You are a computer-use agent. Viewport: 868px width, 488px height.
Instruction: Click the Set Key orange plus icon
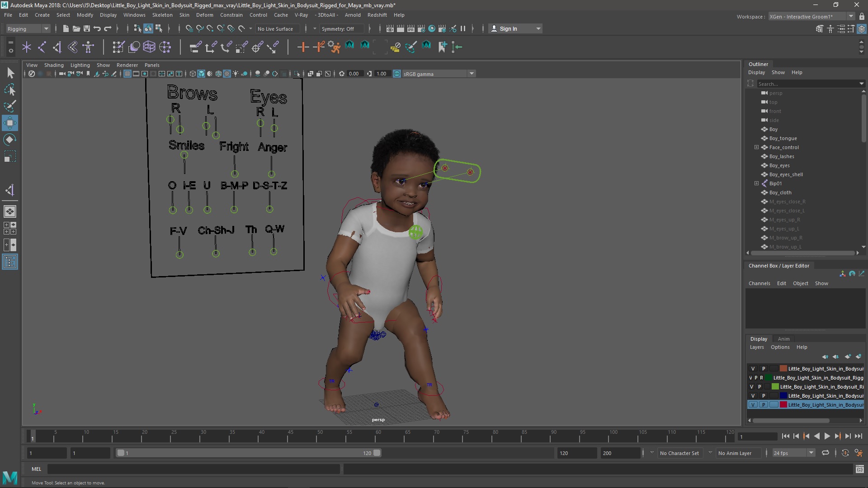(x=303, y=47)
